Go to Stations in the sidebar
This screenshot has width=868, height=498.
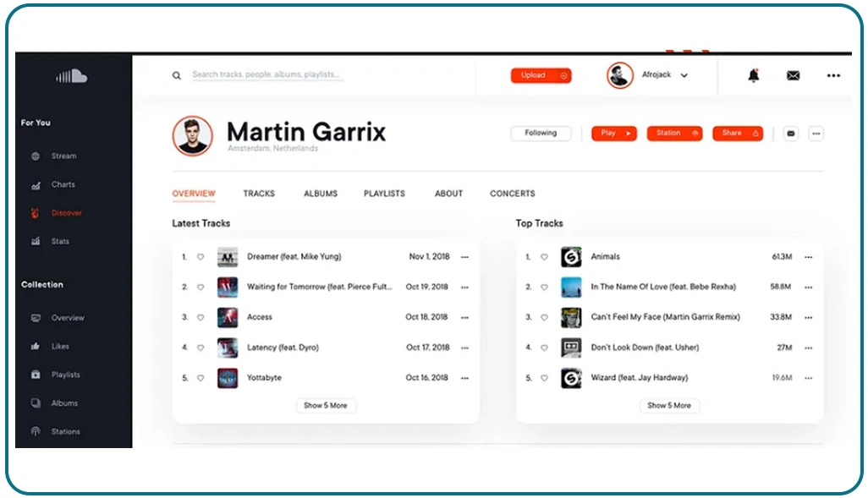point(67,431)
